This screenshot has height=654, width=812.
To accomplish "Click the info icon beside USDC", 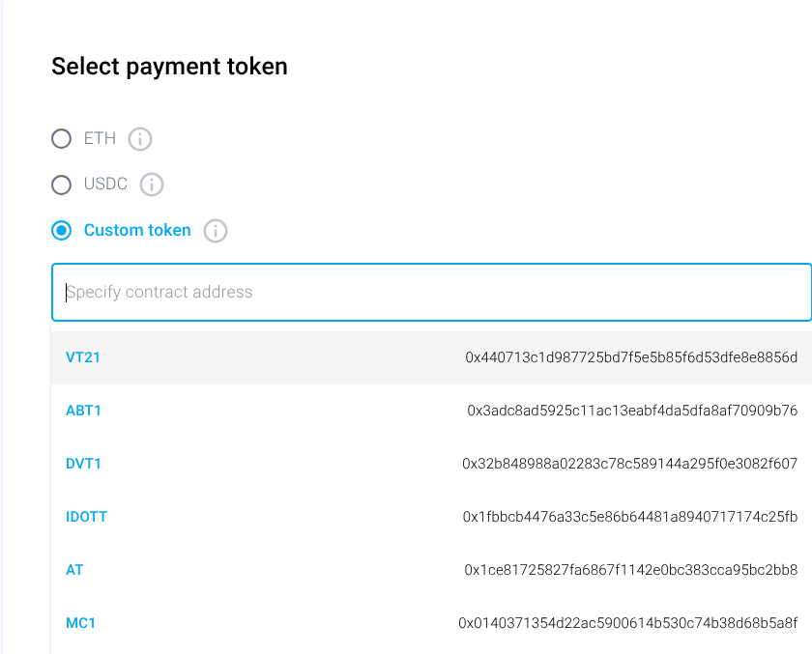I will [x=152, y=185].
